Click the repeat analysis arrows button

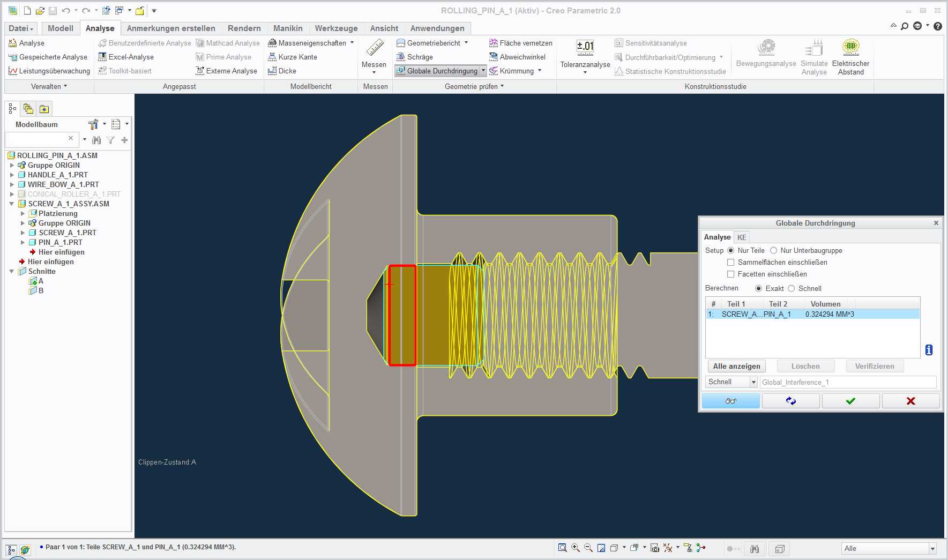(790, 401)
